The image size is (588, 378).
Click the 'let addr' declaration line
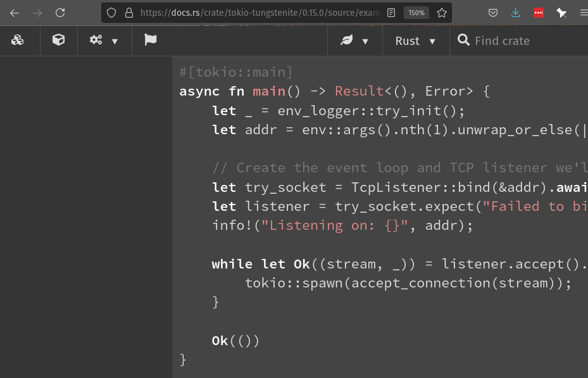[x=400, y=130]
